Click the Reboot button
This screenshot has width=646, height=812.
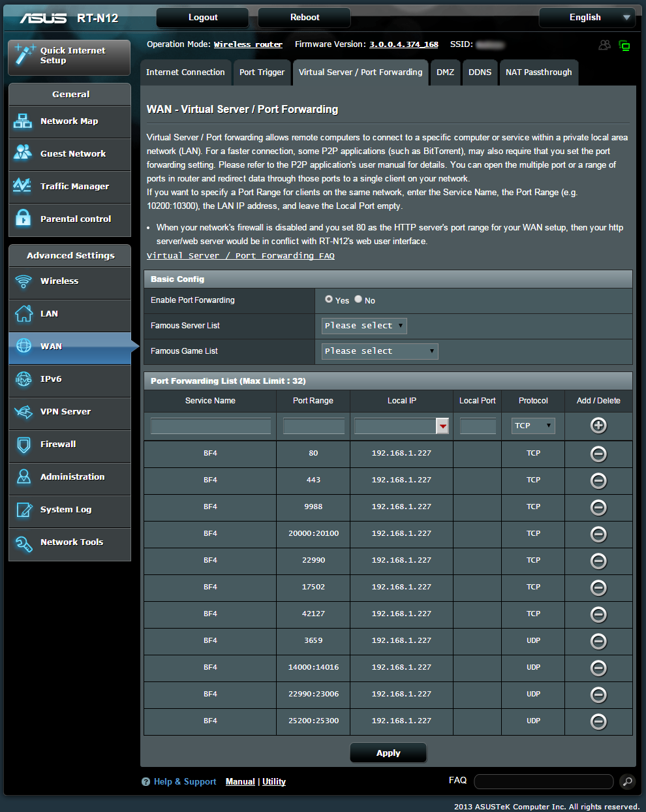pos(305,18)
